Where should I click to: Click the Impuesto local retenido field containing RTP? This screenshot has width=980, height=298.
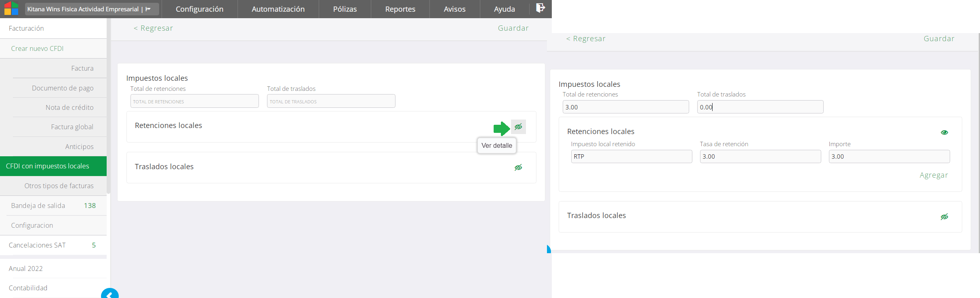point(631,157)
